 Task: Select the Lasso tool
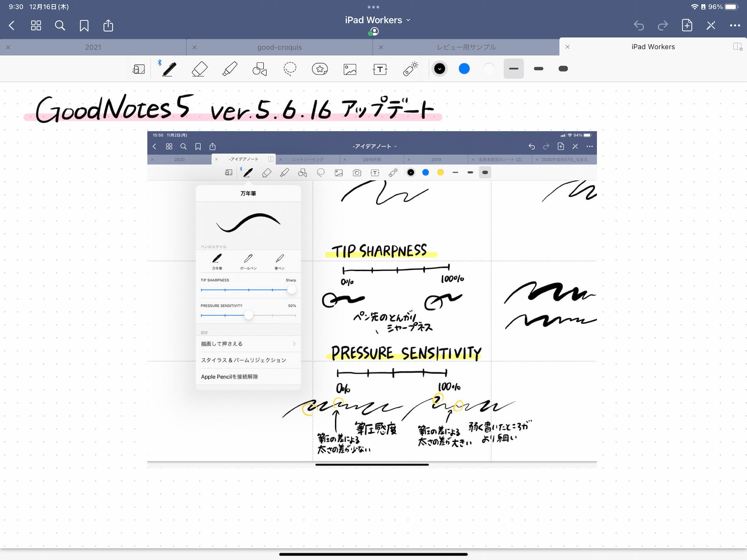coord(290,69)
